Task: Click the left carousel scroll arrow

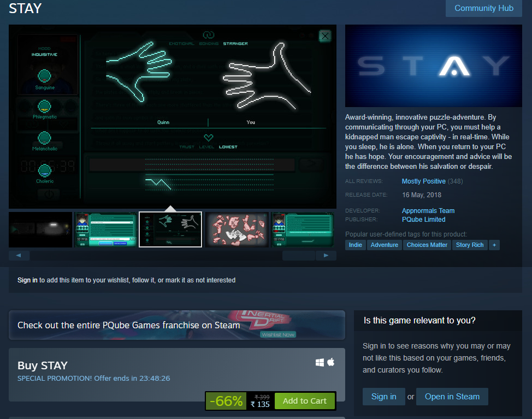Action: pyautogui.click(x=19, y=256)
